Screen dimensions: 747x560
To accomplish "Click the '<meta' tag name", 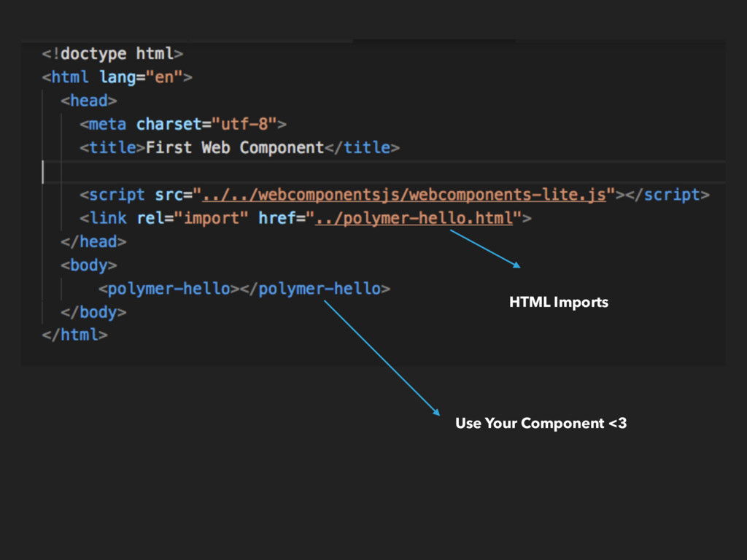I will pos(103,124).
